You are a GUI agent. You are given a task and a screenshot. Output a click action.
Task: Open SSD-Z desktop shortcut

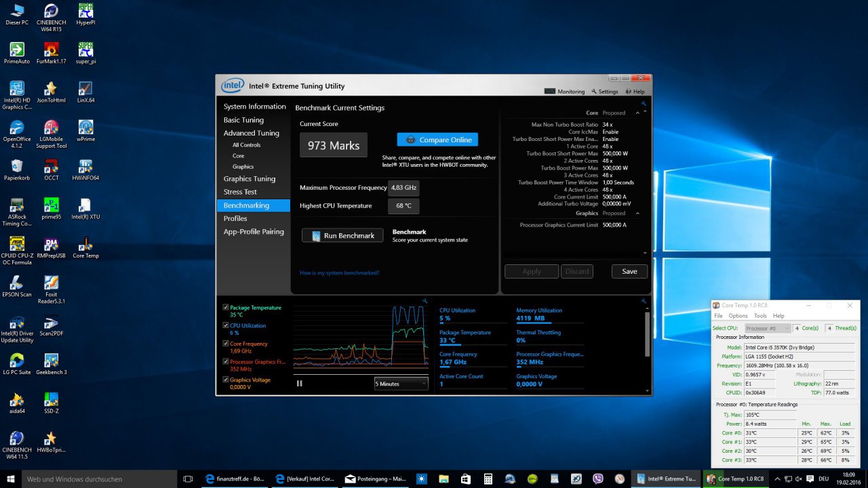51,403
